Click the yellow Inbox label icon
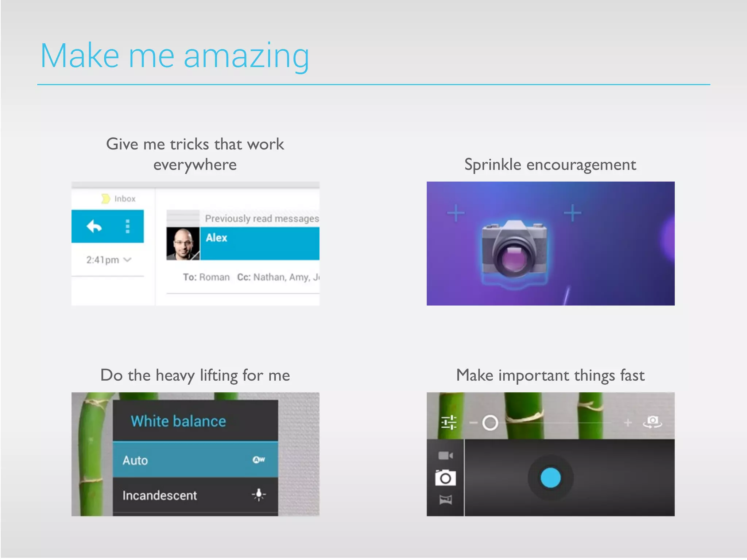Viewport: 747px width, 560px height. point(105,199)
